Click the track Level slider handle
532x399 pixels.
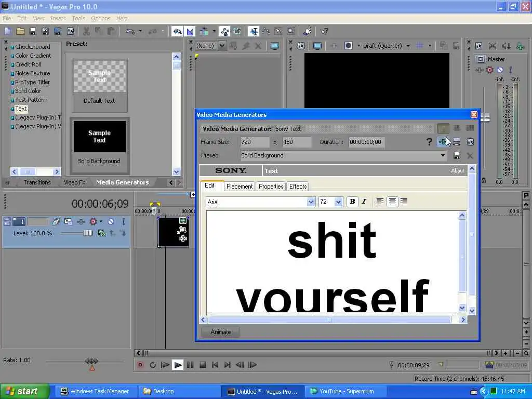click(x=87, y=233)
